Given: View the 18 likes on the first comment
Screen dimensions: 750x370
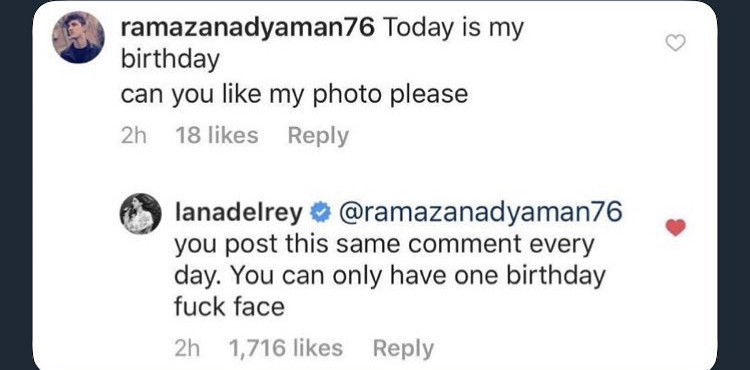Looking at the screenshot, I should pos(217,136).
